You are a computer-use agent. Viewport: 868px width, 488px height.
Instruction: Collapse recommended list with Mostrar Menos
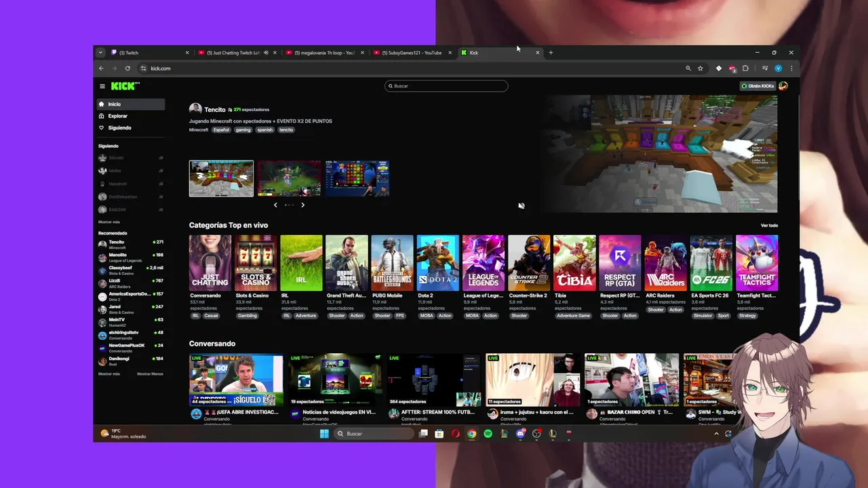pos(150,374)
